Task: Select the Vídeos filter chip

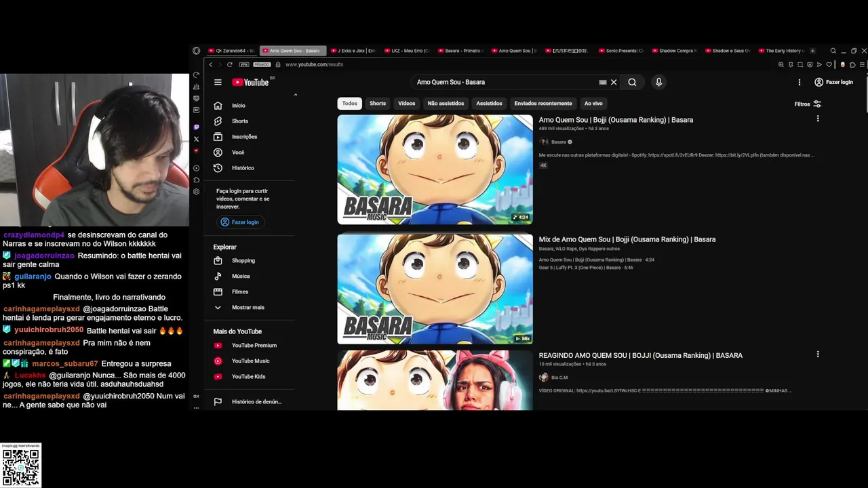Action: [x=407, y=104]
